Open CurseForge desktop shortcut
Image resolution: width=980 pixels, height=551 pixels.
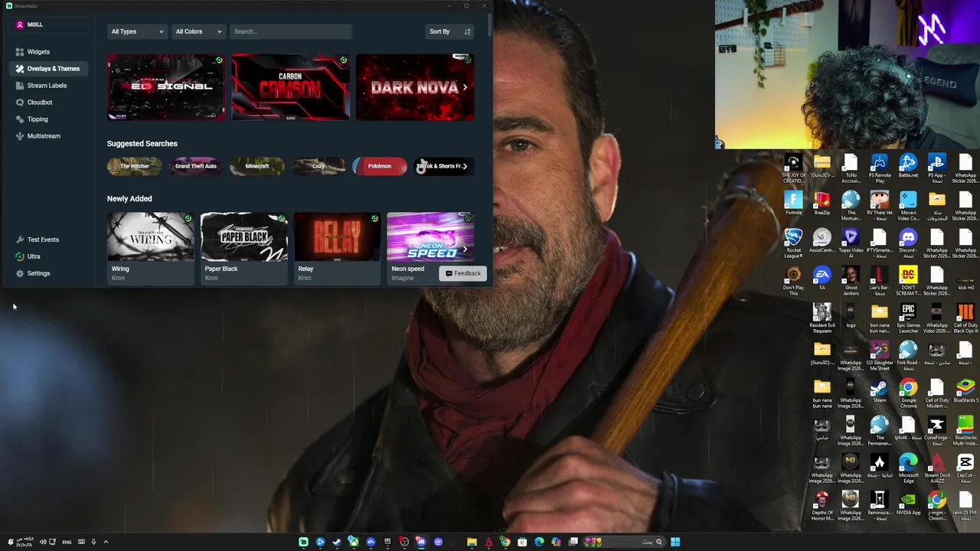[936, 432]
